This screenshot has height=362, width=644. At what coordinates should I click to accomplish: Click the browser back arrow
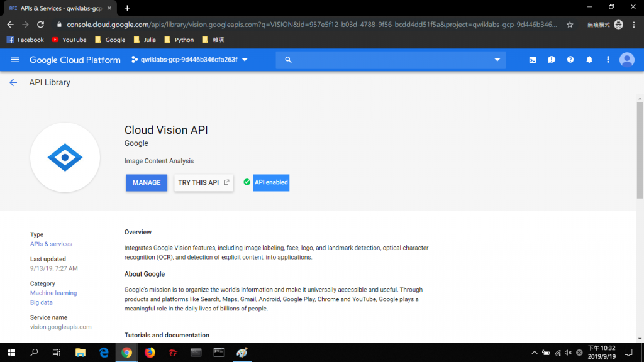10,25
